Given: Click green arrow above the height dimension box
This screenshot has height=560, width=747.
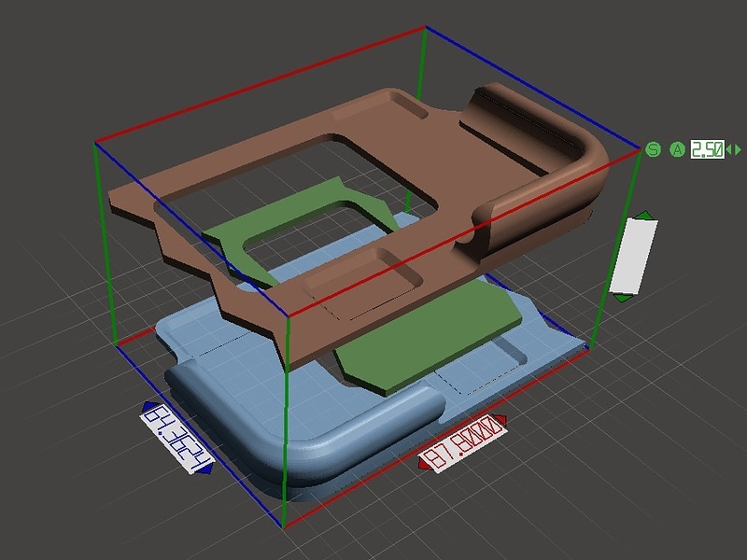Looking at the screenshot, I should 645,216.
